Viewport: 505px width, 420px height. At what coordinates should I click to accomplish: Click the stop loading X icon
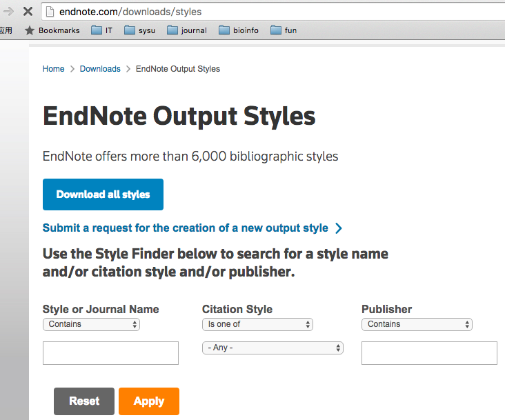click(28, 12)
